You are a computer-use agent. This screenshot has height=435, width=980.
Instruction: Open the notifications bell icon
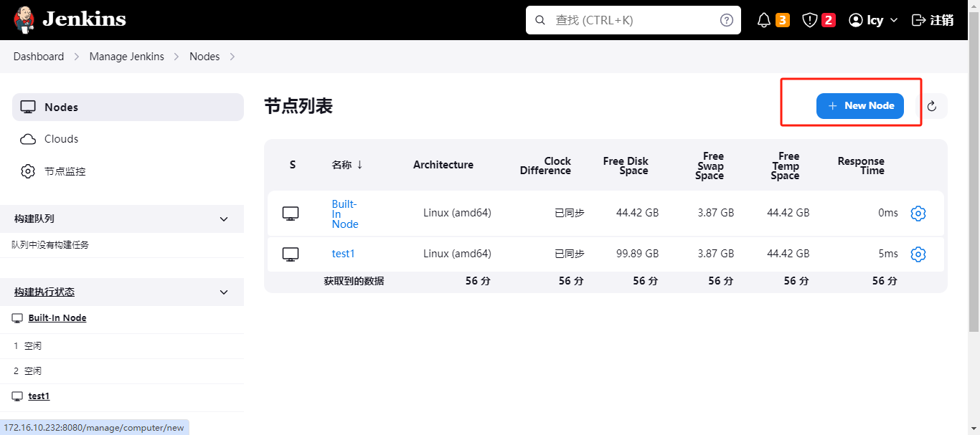(764, 20)
